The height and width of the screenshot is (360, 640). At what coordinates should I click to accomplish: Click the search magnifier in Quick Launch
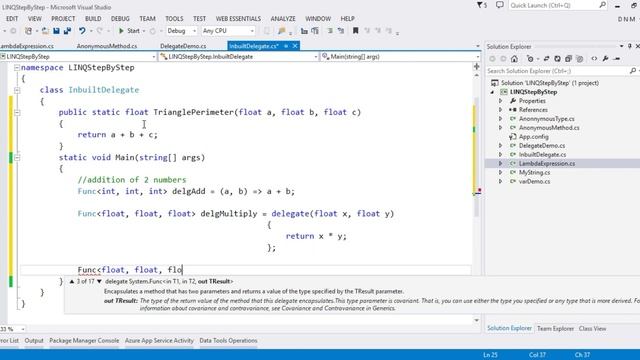(x=602, y=5)
